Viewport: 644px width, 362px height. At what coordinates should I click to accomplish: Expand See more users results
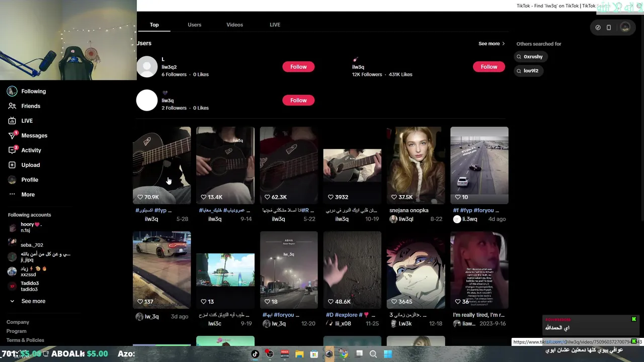click(x=492, y=44)
